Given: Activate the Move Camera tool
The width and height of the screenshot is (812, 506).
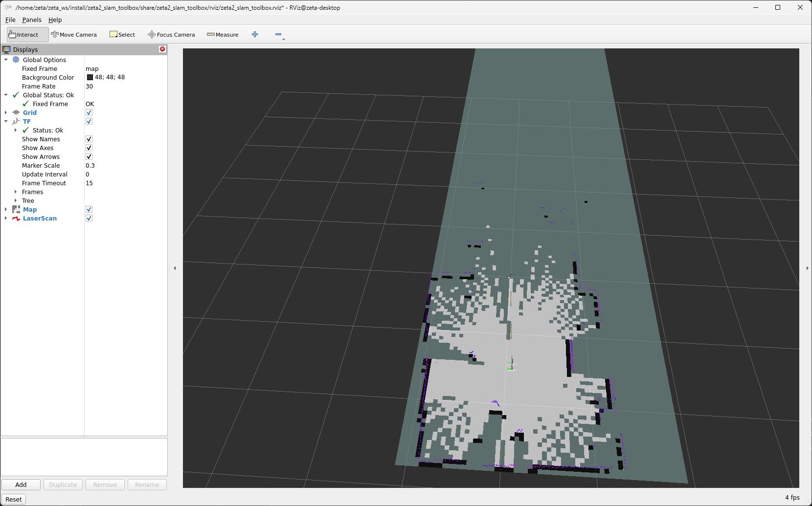Looking at the screenshot, I should (x=74, y=35).
